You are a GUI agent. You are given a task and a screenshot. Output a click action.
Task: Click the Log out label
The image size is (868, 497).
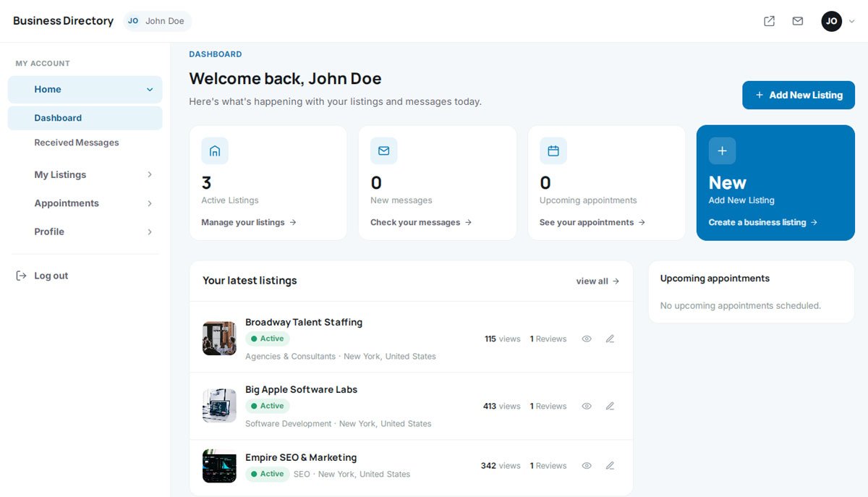tap(51, 276)
